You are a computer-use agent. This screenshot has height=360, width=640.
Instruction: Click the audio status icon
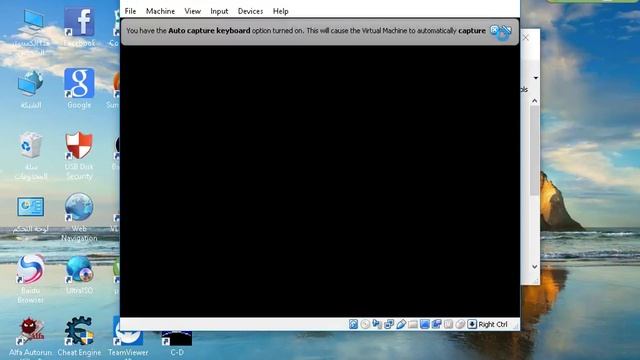coord(377,324)
